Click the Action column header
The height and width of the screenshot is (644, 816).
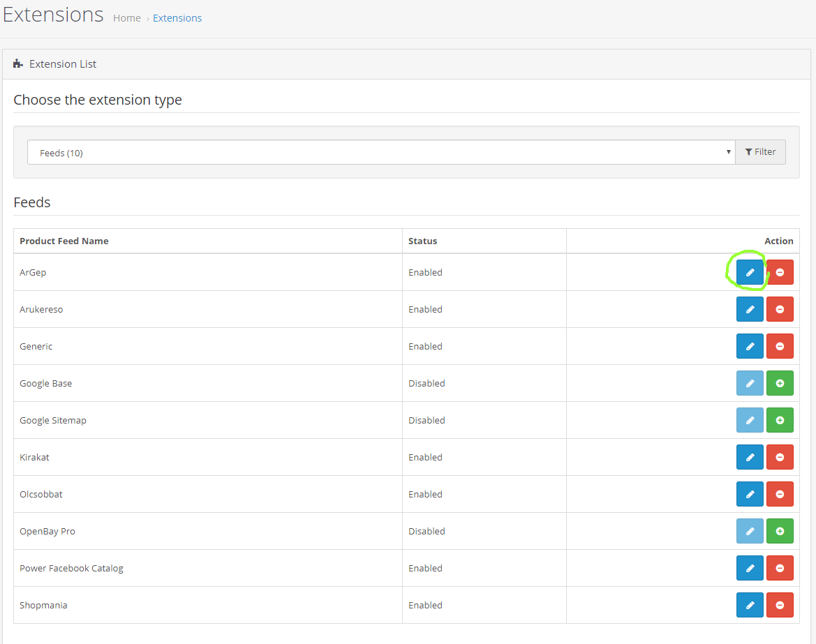click(778, 241)
